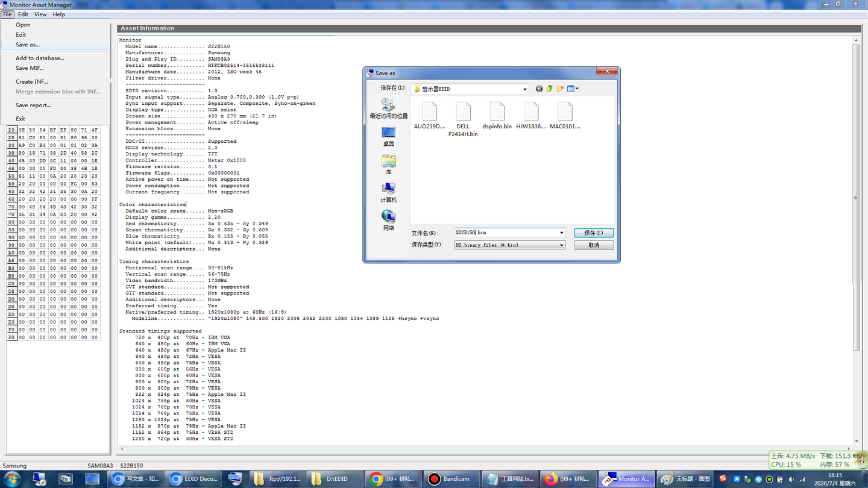This screenshot has width=868, height=488.
Task: Click the Horizontal scan range 30-81kHz line
Action: pyautogui.click(x=179, y=268)
